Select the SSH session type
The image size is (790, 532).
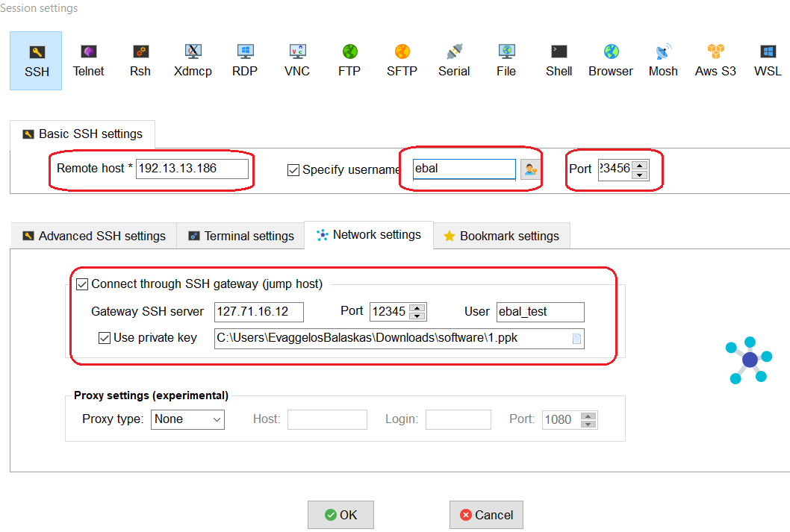[x=35, y=60]
